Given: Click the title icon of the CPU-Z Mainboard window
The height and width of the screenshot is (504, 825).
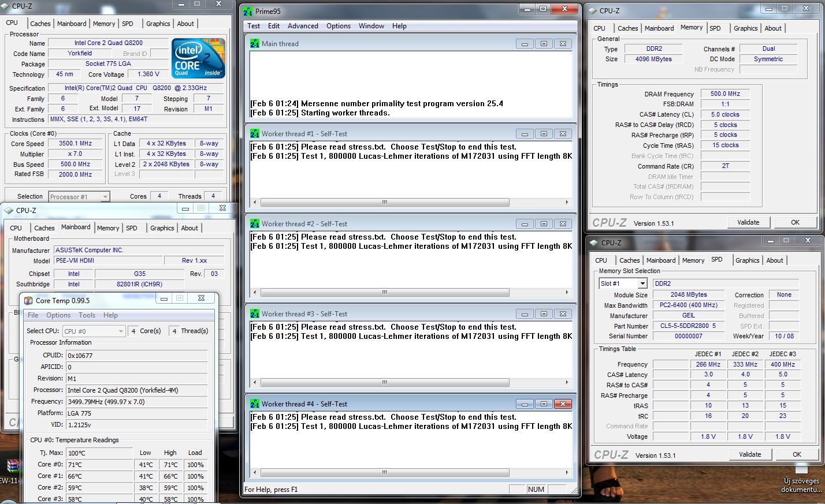Looking at the screenshot, I should (x=9, y=210).
